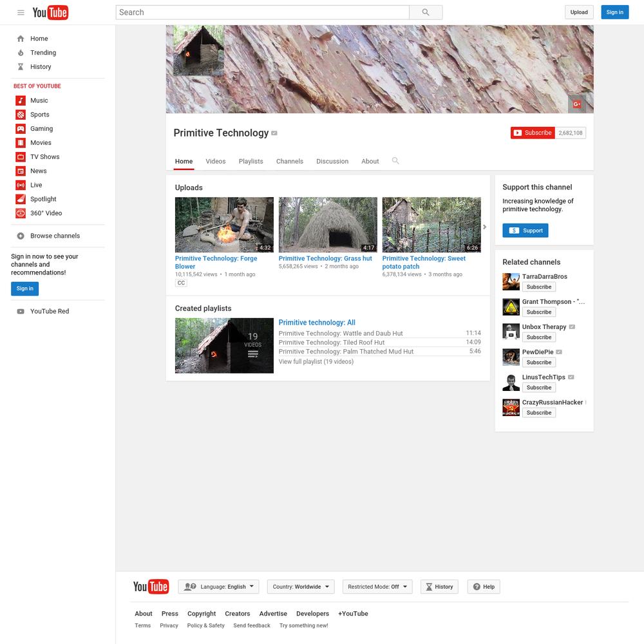This screenshot has height=644, width=644.
Task: Click the Copyright footer link
Action: point(201,614)
